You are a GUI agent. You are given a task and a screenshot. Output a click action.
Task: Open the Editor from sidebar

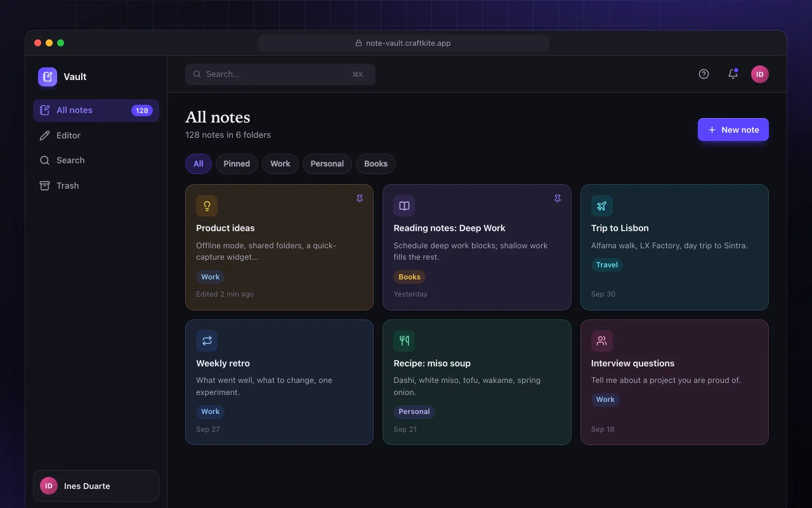[96, 135]
